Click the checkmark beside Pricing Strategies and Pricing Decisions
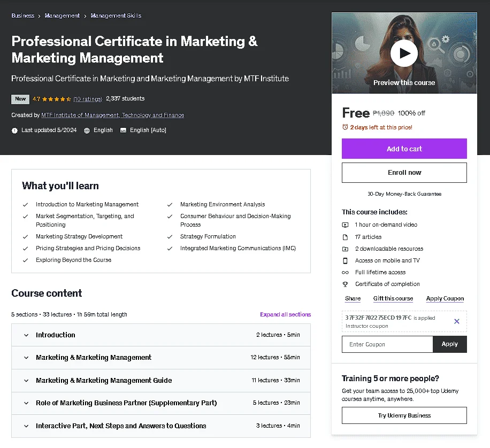Screen dimensions: 490x448 click(25, 249)
